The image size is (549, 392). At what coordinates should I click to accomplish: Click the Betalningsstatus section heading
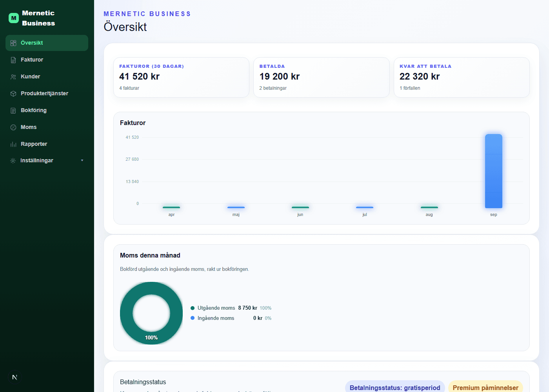pyautogui.click(x=143, y=382)
